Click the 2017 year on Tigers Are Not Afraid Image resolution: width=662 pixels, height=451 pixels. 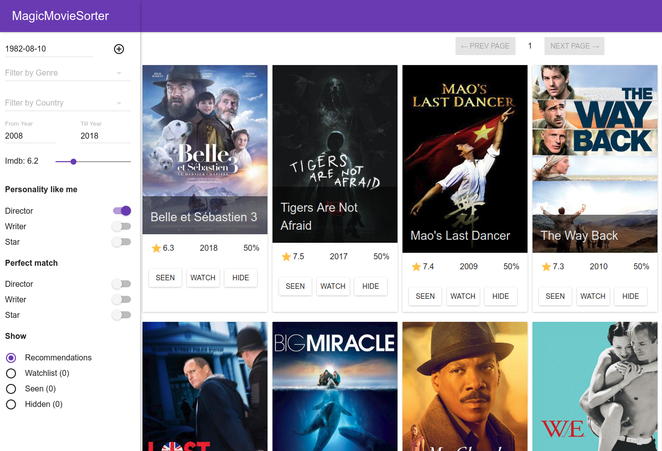pos(339,257)
